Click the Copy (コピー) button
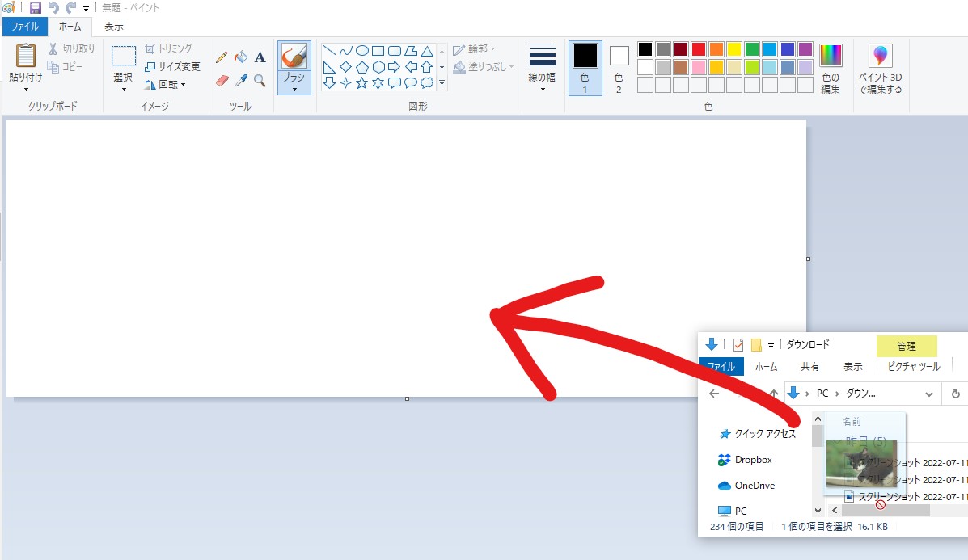 coord(66,66)
